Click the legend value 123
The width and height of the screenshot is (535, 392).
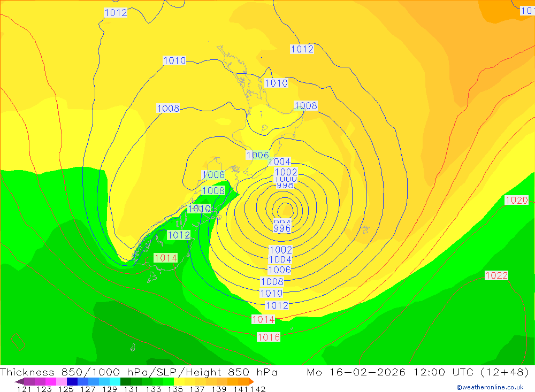[x=44, y=389]
